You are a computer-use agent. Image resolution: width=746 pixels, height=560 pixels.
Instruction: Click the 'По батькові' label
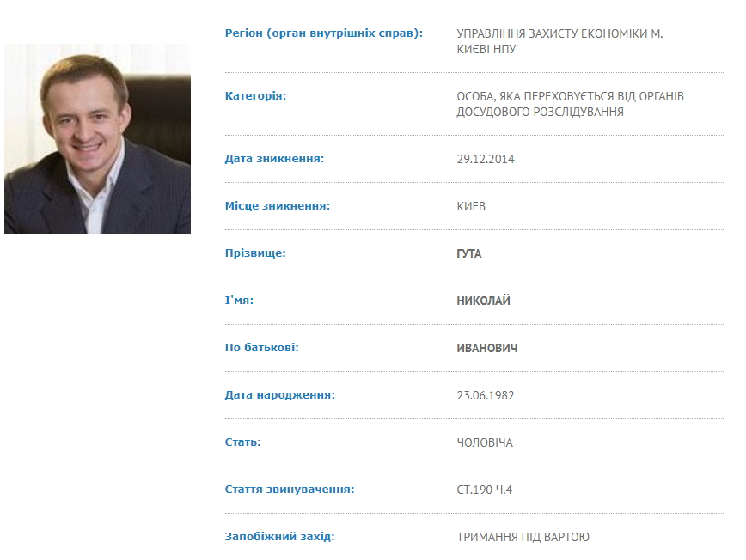[x=261, y=348]
